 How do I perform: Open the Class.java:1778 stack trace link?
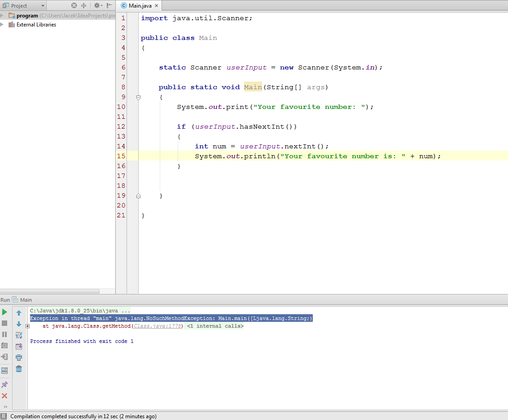(157, 326)
